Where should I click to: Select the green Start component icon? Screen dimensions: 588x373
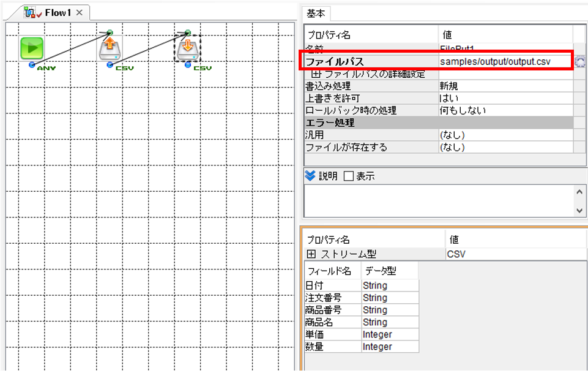pyautogui.click(x=32, y=48)
